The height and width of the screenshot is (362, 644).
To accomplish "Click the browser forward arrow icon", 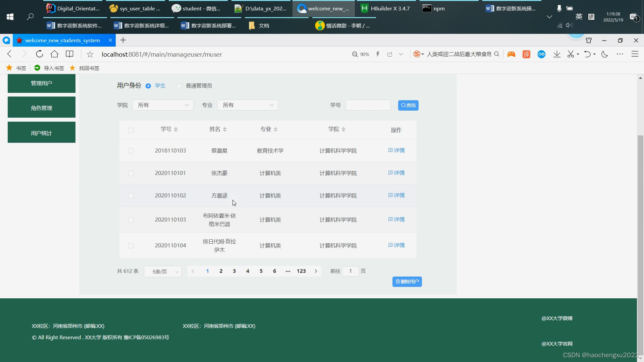I will (24, 54).
